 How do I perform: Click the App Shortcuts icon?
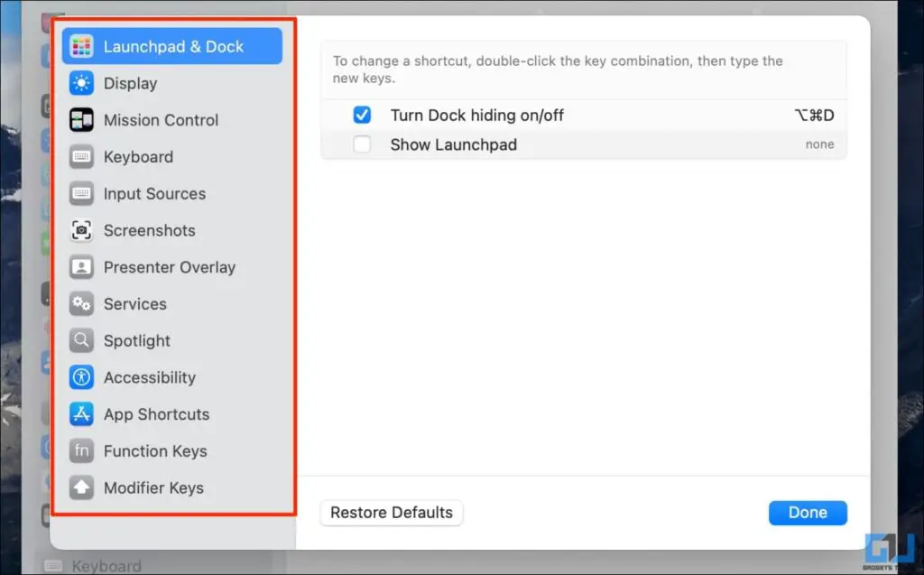[82, 414]
